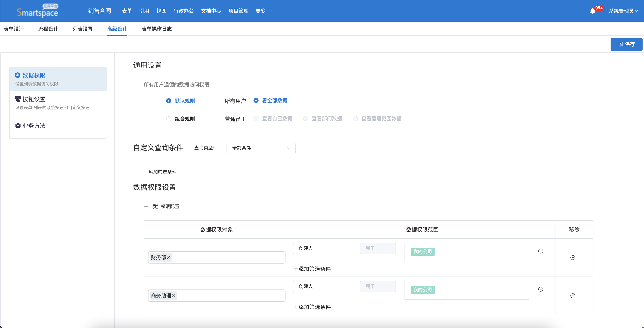Click the 创建人 field in the 财务部 row
This screenshot has height=328, width=644.
pyautogui.click(x=322, y=248)
